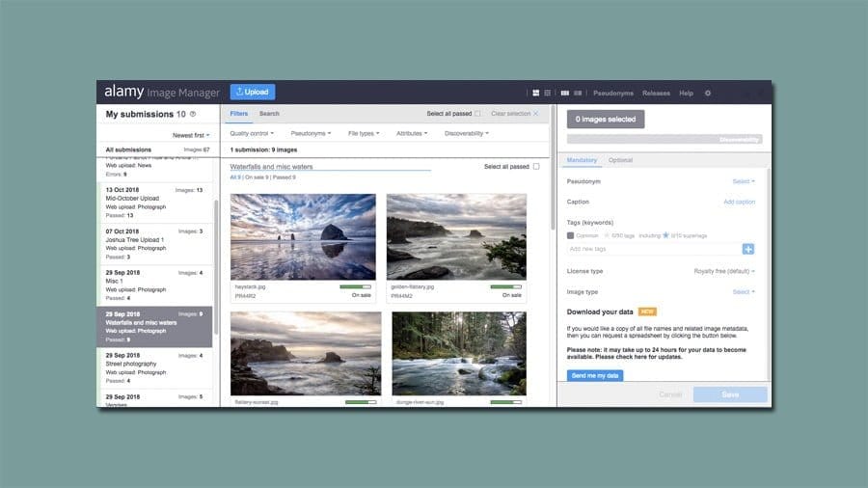Image resolution: width=868 pixels, height=488 pixels.
Task: Click the supertags star icon
Action: (665, 235)
